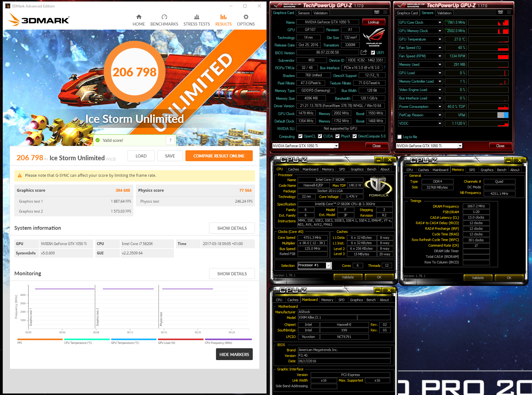Click the GPU Load red legend bar
Viewport: 532px width, 395px height.
click(x=180, y=339)
